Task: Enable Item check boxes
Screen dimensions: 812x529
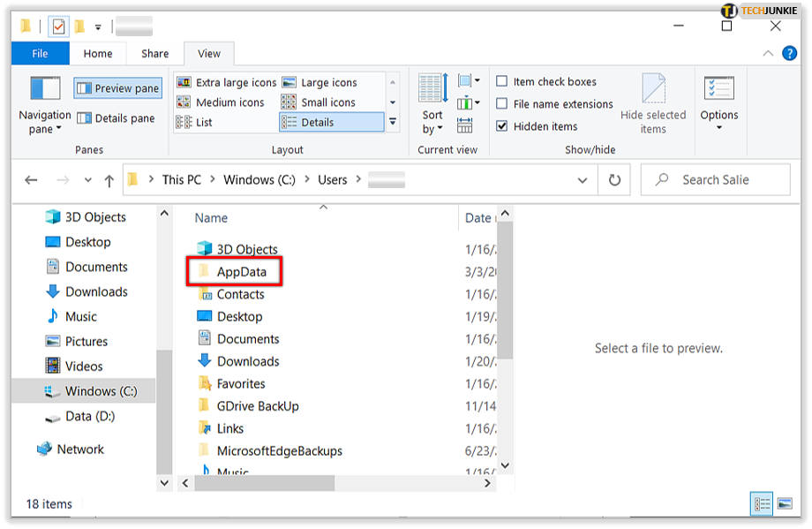Action: coord(503,80)
